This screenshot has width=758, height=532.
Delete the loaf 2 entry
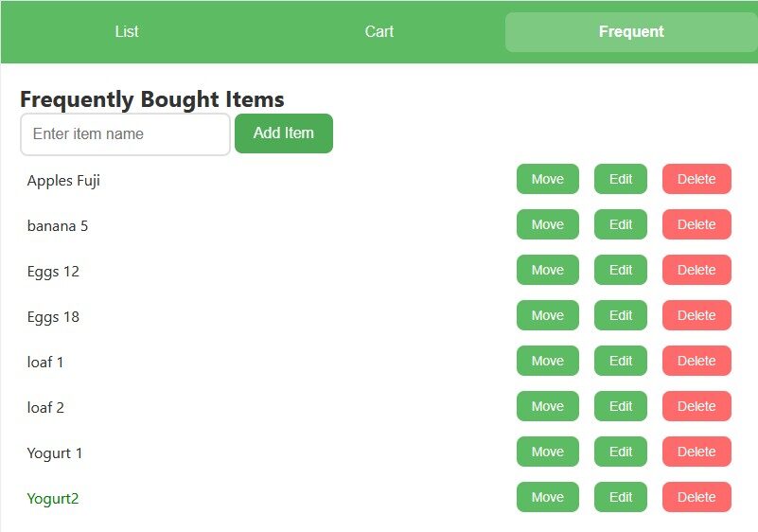[696, 406]
